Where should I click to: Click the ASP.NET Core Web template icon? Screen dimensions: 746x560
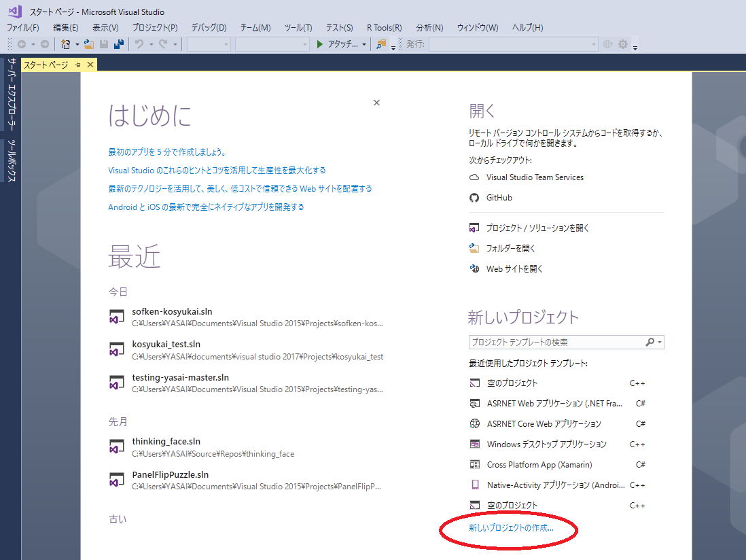pos(475,424)
